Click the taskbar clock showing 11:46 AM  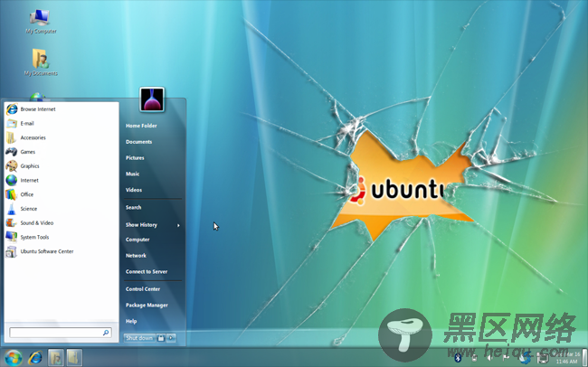(567, 358)
